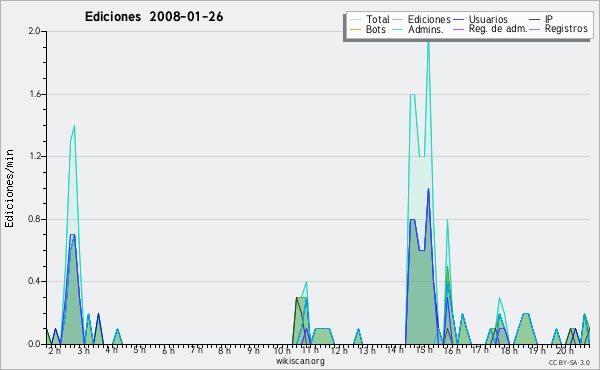Viewport: 600px width, 370px height.
Task: Click the 2.0 value on y-axis
Action: point(34,31)
